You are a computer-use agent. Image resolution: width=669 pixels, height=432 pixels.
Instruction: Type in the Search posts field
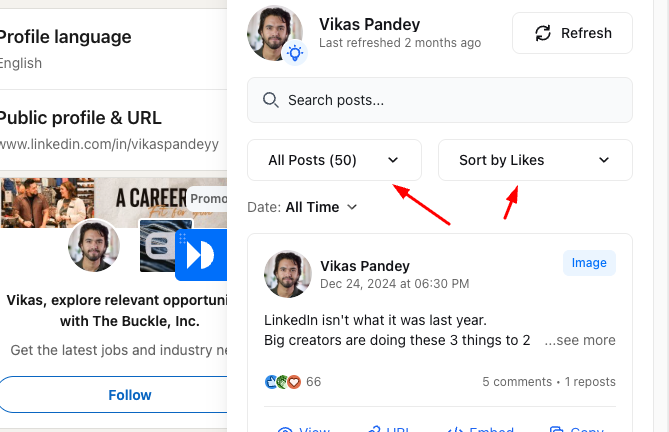tap(450, 100)
